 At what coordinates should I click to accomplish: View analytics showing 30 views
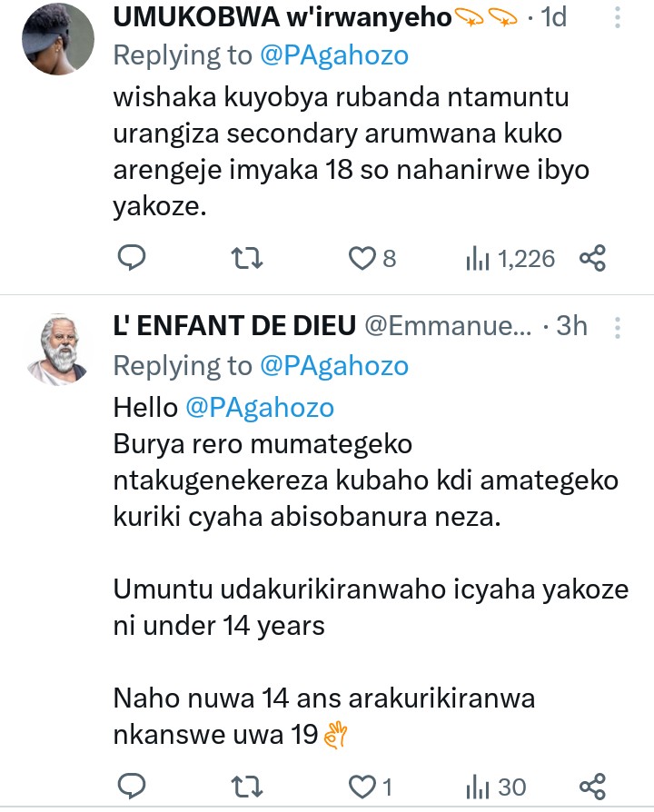(x=476, y=787)
